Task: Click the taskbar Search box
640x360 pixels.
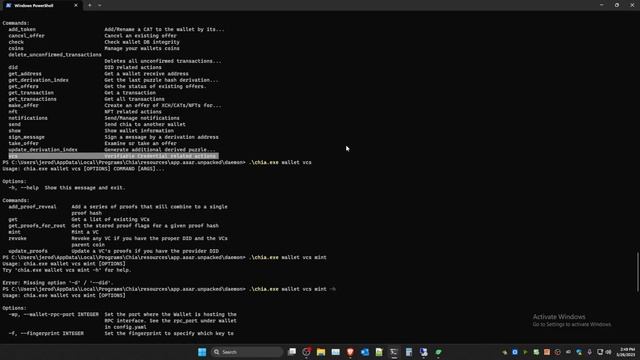Action: point(247,352)
